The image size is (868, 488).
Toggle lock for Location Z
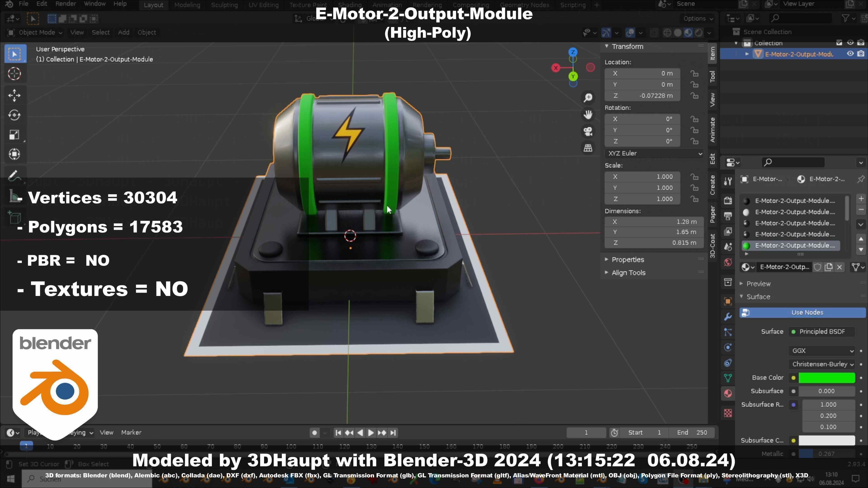tap(694, 96)
